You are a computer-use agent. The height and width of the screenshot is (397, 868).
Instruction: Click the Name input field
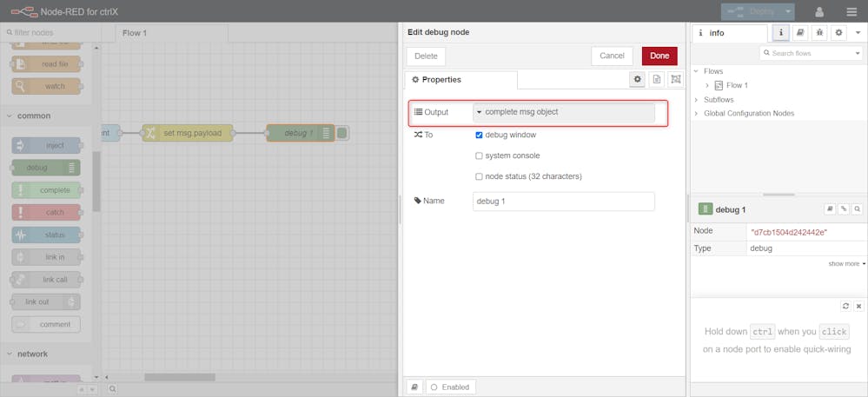[563, 201]
